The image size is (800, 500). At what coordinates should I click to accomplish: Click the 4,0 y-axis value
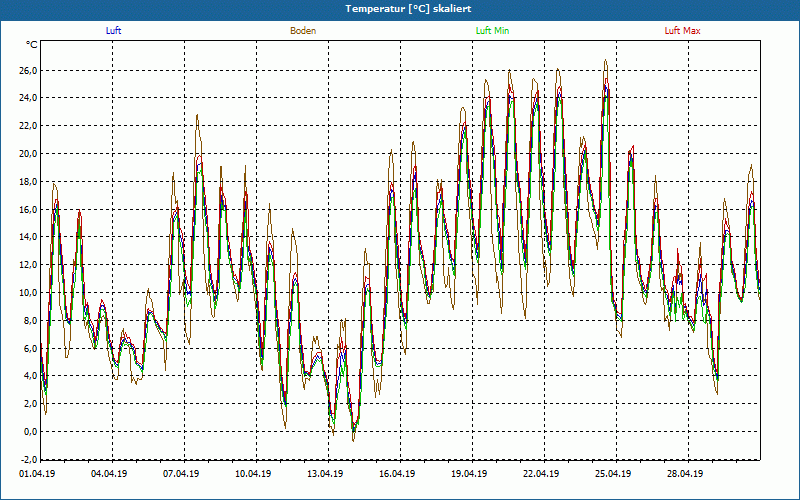(30, 376)
